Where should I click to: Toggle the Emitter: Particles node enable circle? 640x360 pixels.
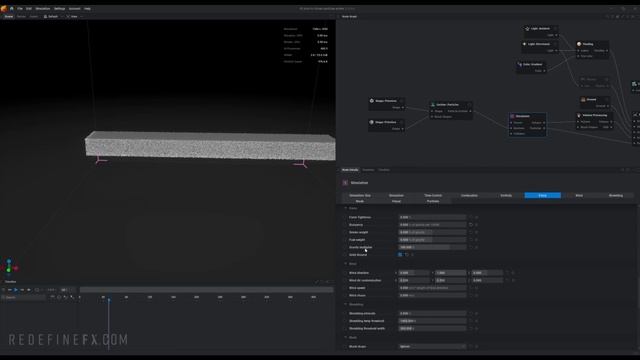469,105
